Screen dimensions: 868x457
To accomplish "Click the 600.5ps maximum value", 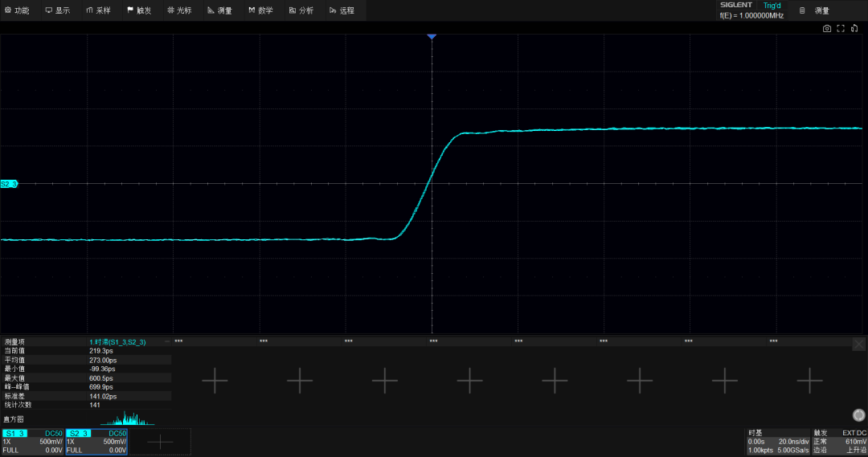I will [100, 378].
